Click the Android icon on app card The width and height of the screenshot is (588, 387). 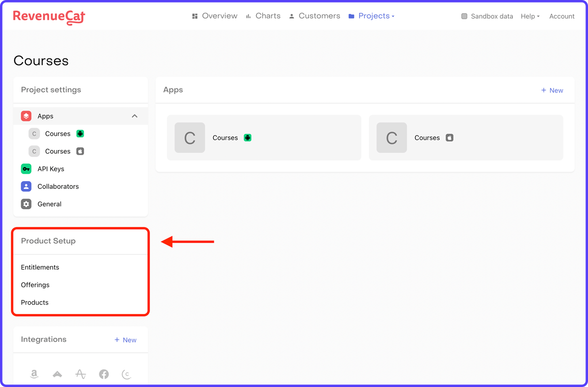click(x=247, y=138)
